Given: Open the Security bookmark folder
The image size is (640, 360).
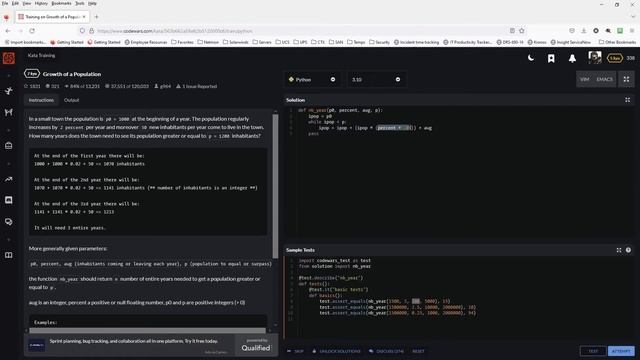Looking at the screenshot, I should point(379,42).
